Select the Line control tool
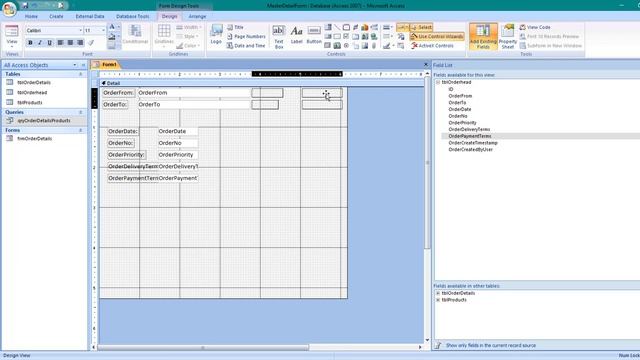The image size is (640, 360). pos(337,27)
